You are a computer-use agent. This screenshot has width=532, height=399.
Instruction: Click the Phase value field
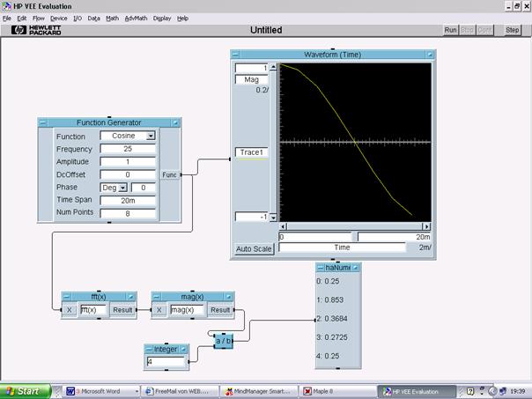point(144,188)
